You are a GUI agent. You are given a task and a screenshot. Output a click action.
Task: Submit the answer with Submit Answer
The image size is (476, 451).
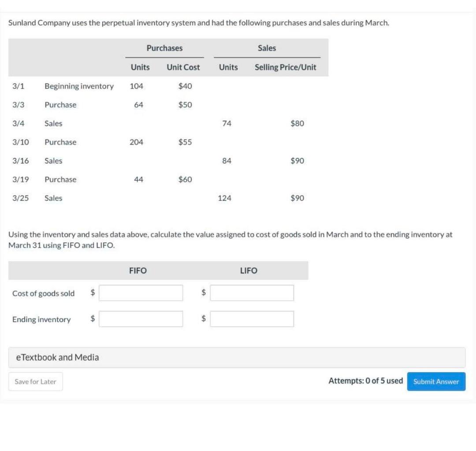pyautogui.click(x=436, y=381)
